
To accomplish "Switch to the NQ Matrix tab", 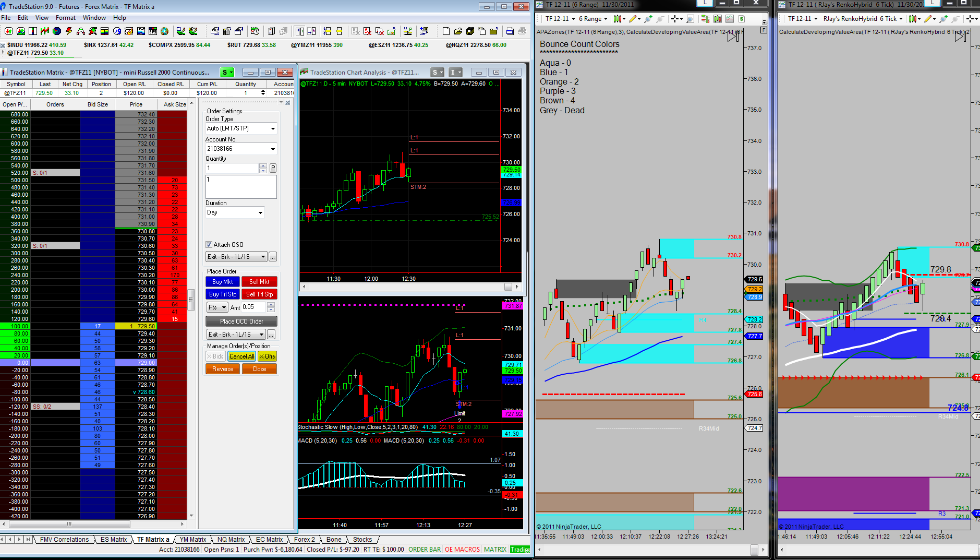I will coord(231,539).
